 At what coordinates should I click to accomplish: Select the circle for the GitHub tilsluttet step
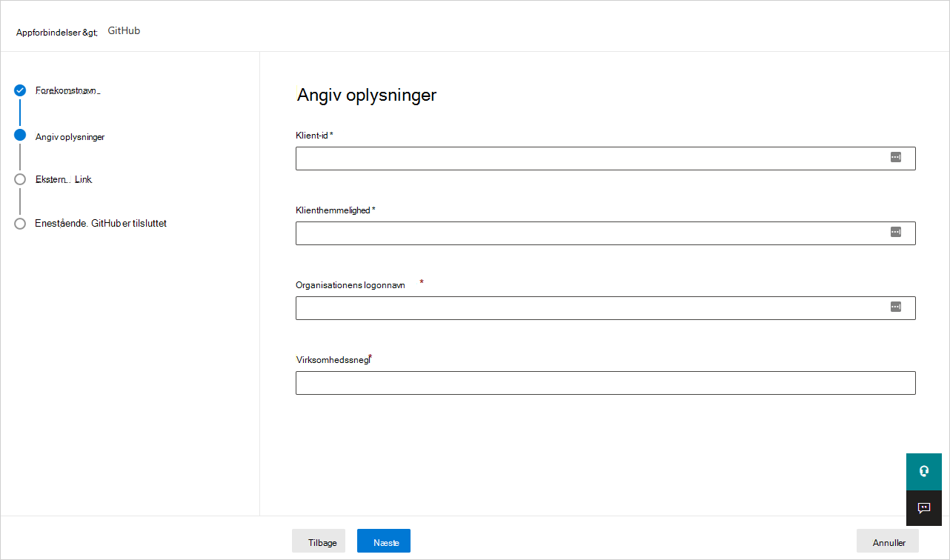click(x=19, y=223)
